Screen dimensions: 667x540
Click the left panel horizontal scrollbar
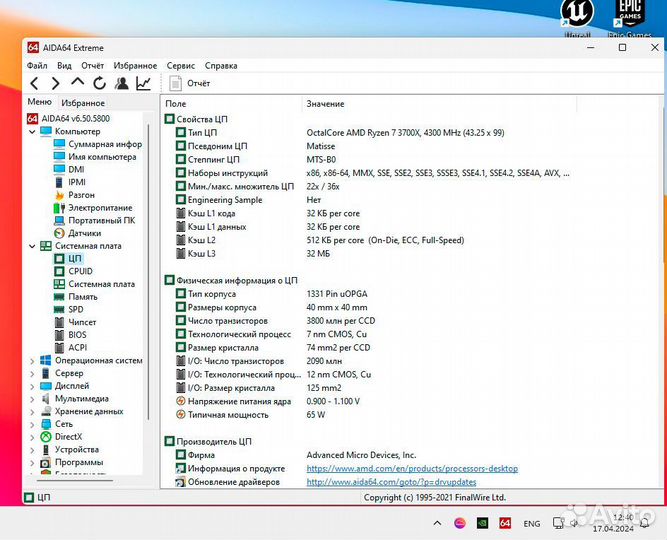coord(75,481)
